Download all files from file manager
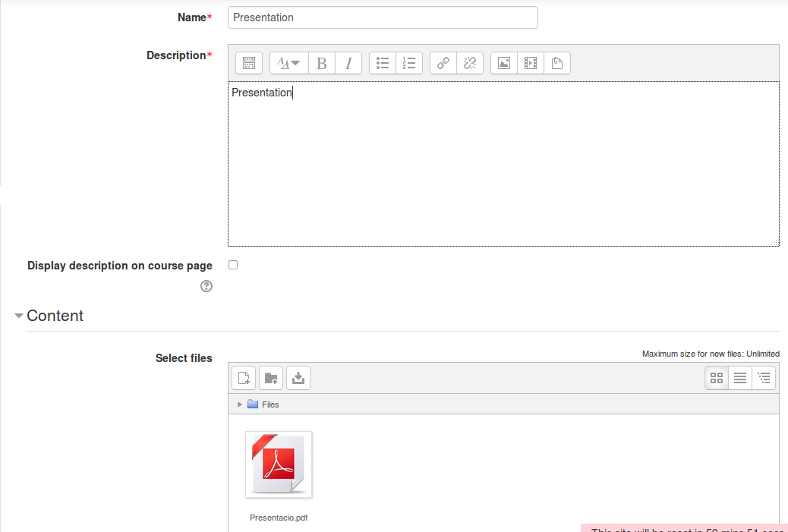Viewport: 788px width, 532px height. pyautogui.click(x=298, y=378)
